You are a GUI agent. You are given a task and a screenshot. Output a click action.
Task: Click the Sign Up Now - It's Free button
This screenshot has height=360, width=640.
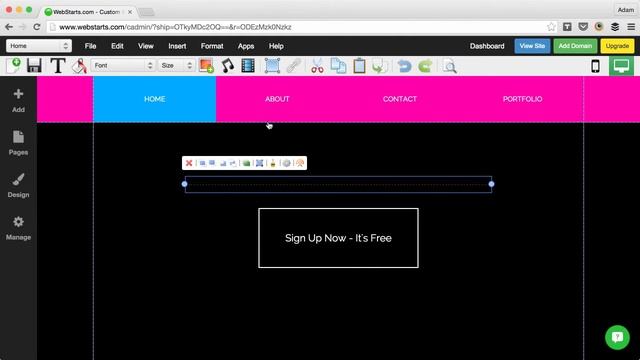338,238
